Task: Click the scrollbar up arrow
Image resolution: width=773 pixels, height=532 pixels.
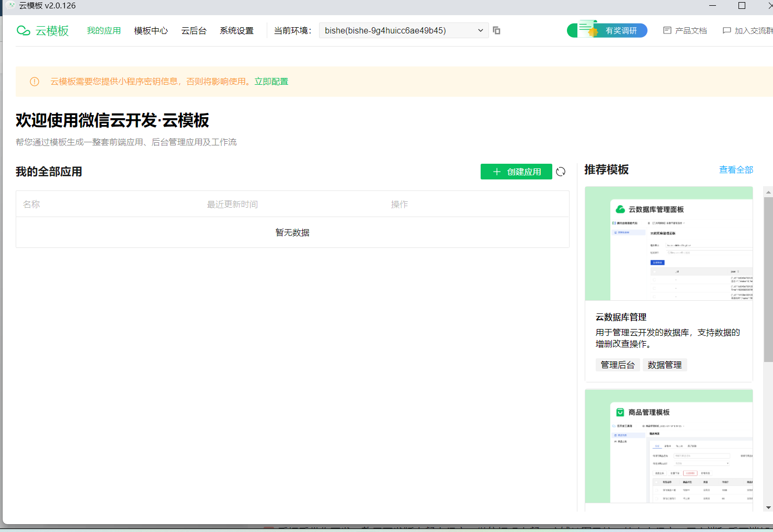Action: point(768,192)
